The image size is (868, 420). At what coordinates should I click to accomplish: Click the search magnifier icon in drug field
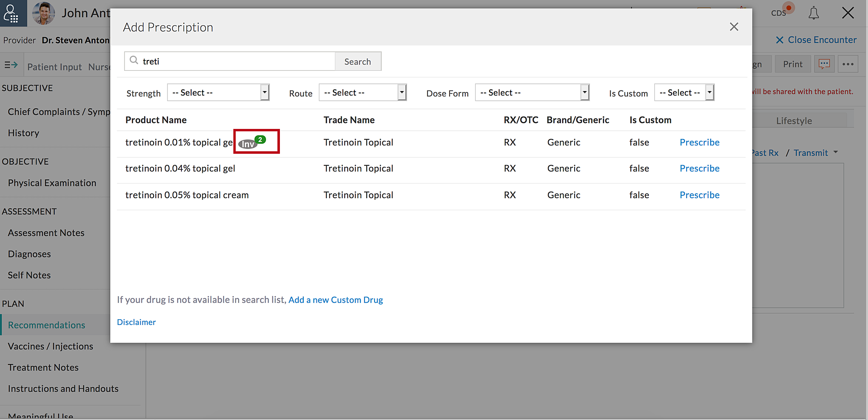[134, 60]
